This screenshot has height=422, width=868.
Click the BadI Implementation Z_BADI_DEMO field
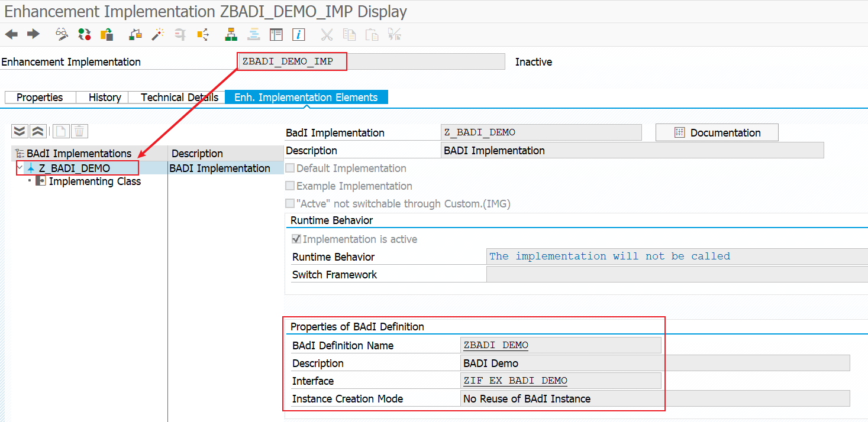[541, 132]
